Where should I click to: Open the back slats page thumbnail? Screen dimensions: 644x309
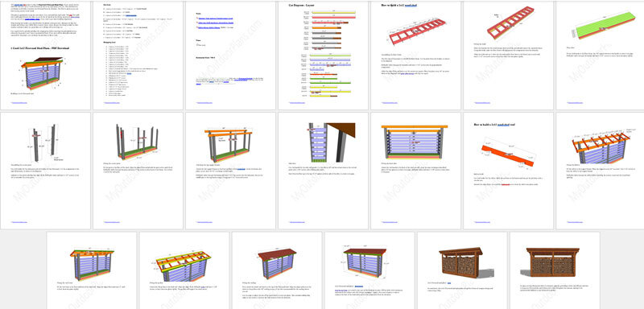(x=415, y=171)
